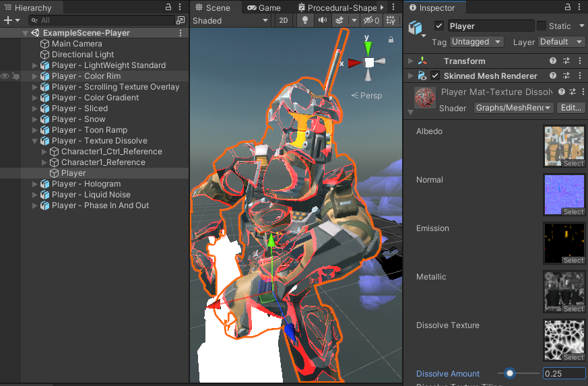
Task: Open Scene view three-dot menu
Action: pos(393,7)
